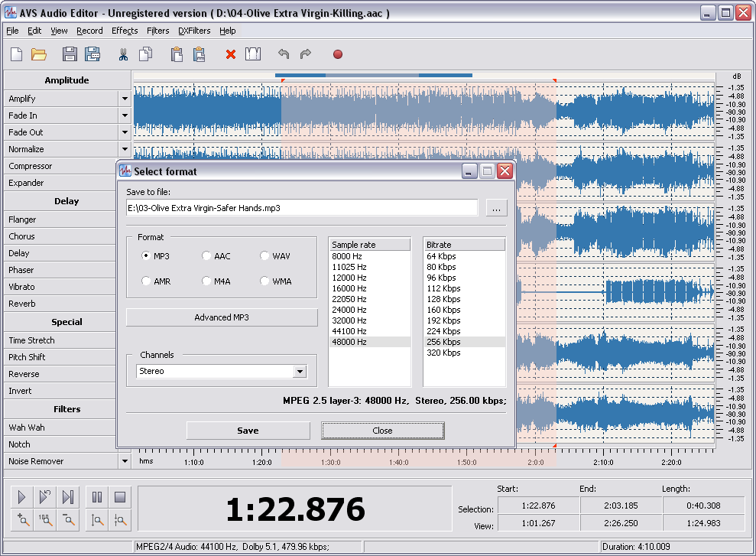Choose the WAV format option
The width and height of the screenshot is (756, 556).
pos(264,256)
